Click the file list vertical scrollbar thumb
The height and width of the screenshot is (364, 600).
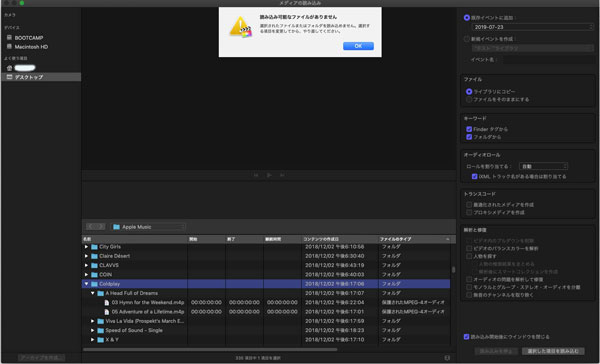(453, 269)
